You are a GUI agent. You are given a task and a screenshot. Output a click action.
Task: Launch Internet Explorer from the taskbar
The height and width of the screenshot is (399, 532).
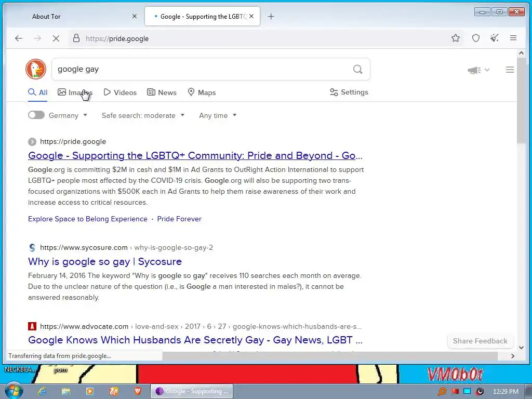coord(42,391)
